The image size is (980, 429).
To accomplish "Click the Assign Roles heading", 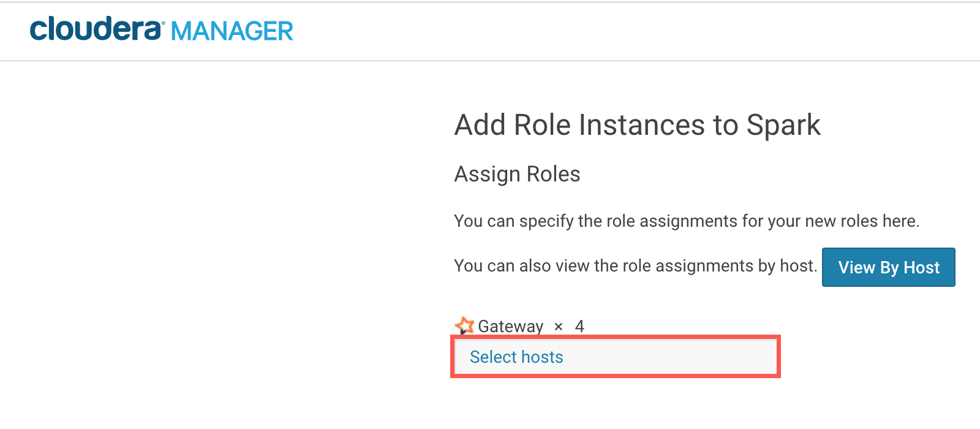I will pyautogui.click(x=516, y=174).
